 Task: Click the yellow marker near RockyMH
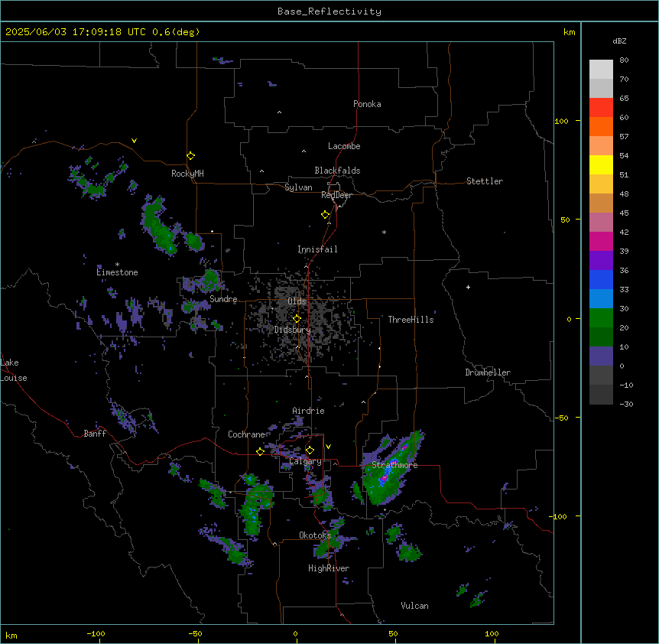(x=190, y=156)
